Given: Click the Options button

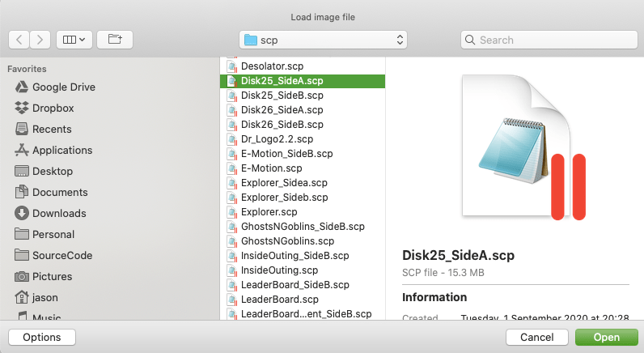Looking at the screenshot, I should point(41,338).
